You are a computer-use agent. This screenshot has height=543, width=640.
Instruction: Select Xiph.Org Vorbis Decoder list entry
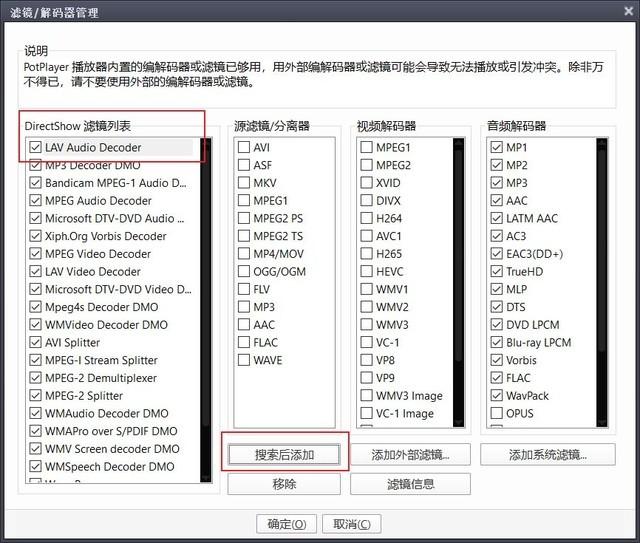[x=105, y=236]
